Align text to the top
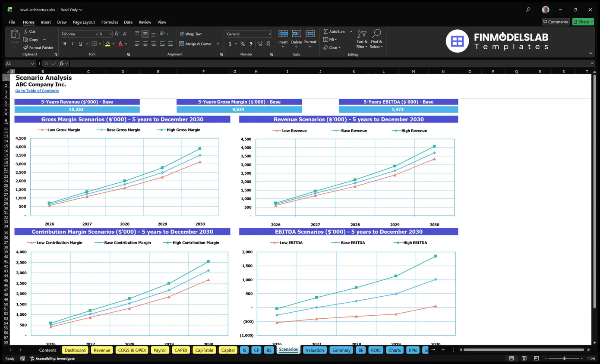The image size is (600, 364). coord(137,34)
